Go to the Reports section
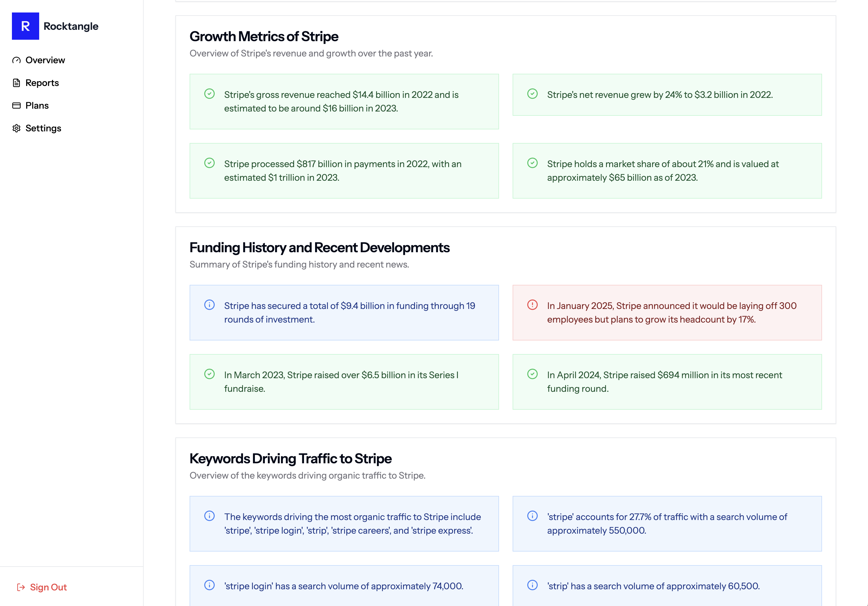Image resolution: width=868 pixels, height=606 pixels. click(x=42, y=83)
